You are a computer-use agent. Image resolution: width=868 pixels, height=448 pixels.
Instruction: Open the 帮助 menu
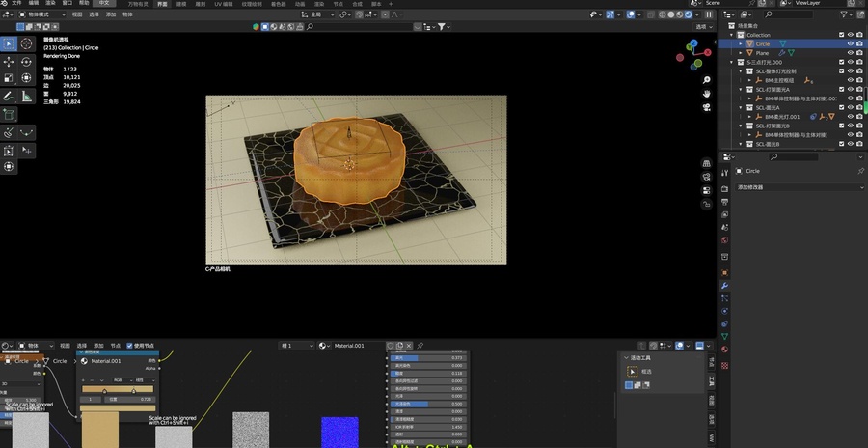click(x=84, y=3)
